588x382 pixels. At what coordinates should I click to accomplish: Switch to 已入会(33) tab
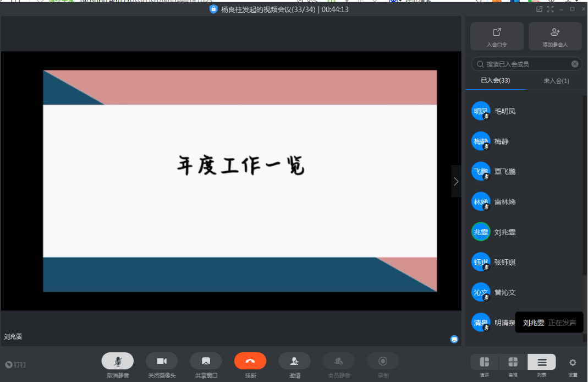[495, 81]
